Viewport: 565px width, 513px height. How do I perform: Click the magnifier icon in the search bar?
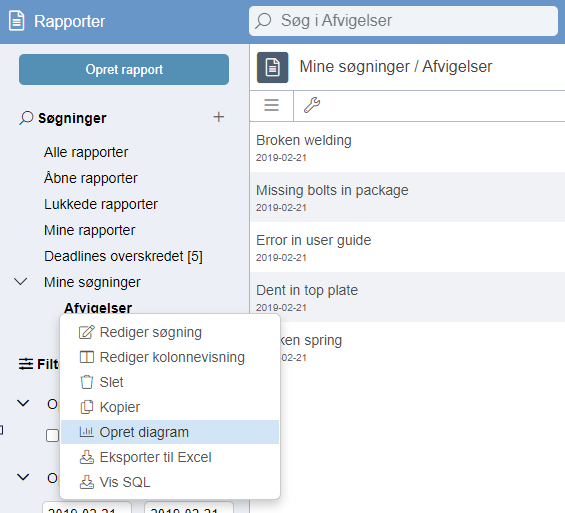tap(263, 21)
